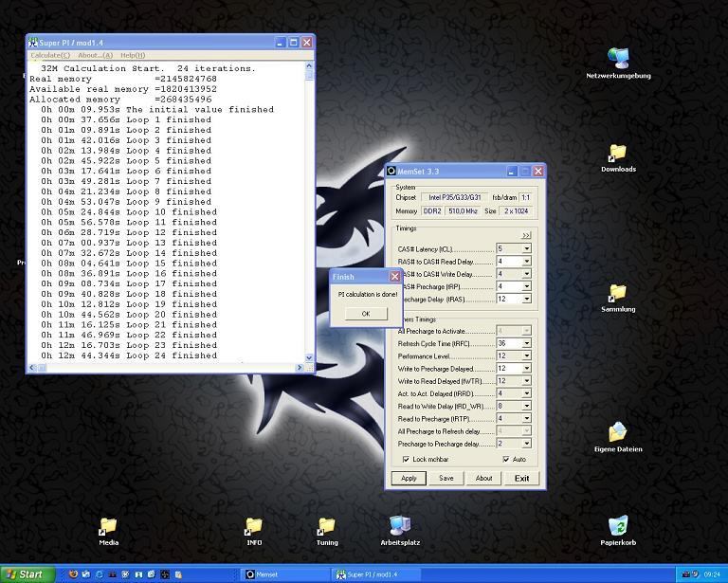Open RAS# to CAS# Write Delay dropdown
The height and width of the screenshot is (583, 728).
tap(526, 274)
